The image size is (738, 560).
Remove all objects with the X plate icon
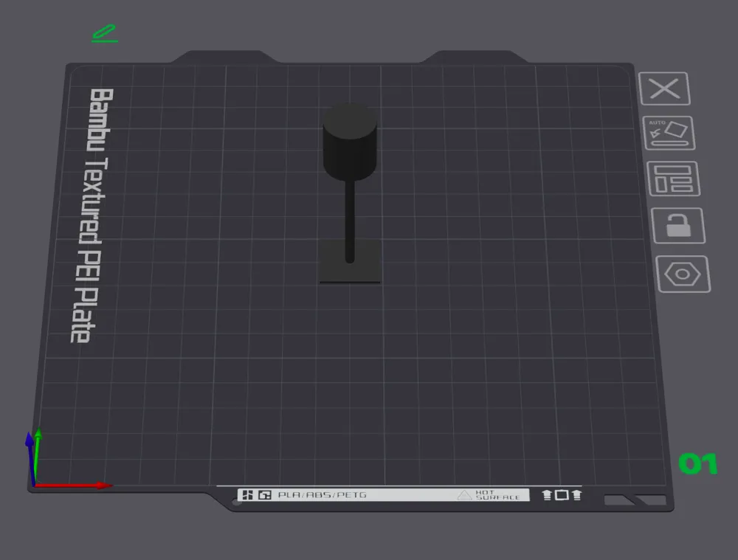click(x=665, y=89)
